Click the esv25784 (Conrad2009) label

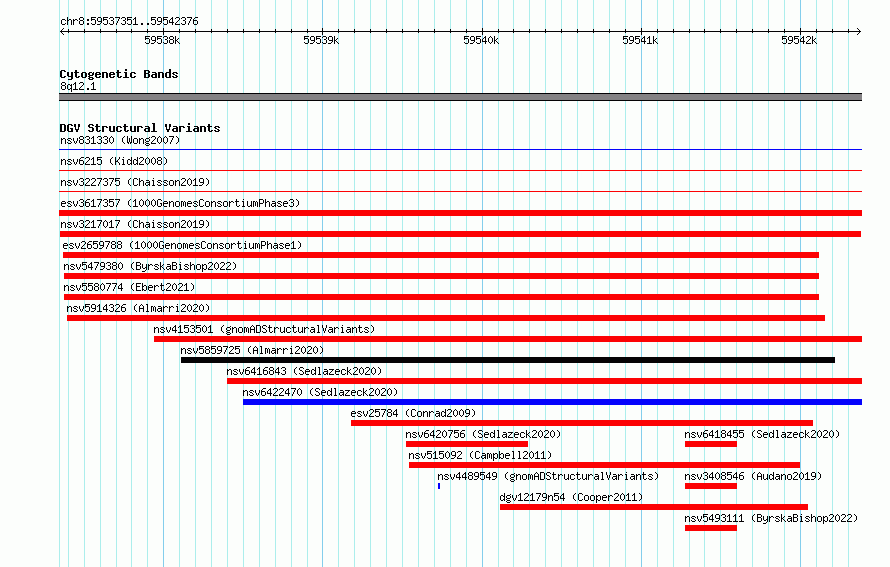click(413, 413)
